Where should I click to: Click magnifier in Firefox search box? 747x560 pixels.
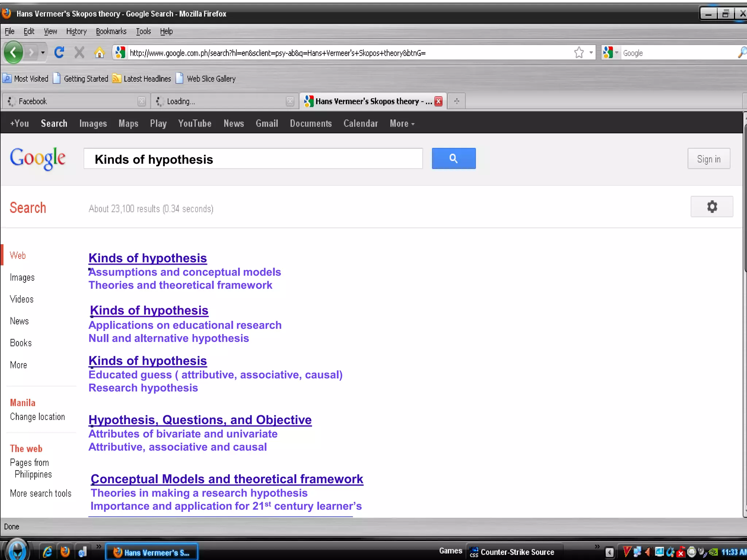coord(742,53)
